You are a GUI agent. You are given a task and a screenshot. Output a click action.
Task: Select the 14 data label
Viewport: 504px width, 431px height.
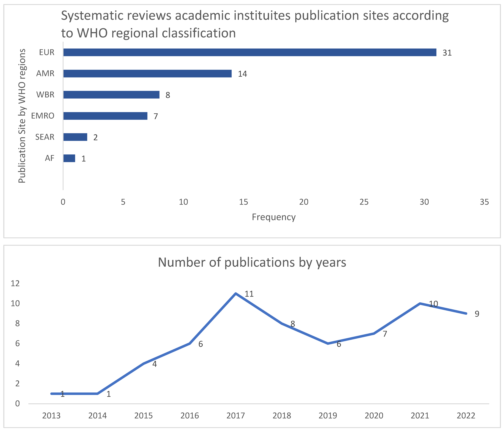(x=242, y=74)
